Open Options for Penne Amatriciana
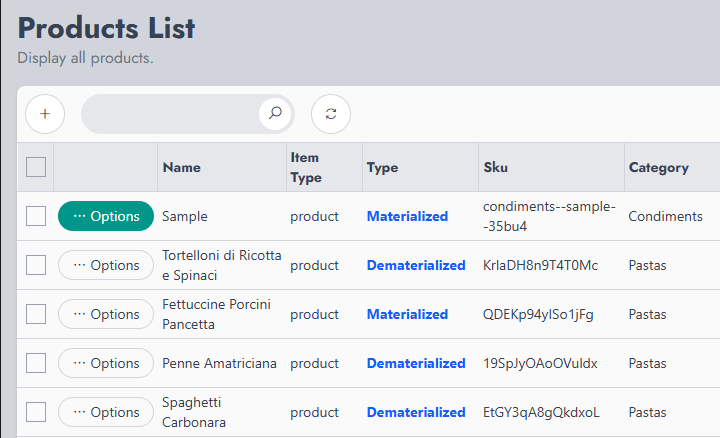Viewport: 720px width, 438px height. click(x=106, y=363)
